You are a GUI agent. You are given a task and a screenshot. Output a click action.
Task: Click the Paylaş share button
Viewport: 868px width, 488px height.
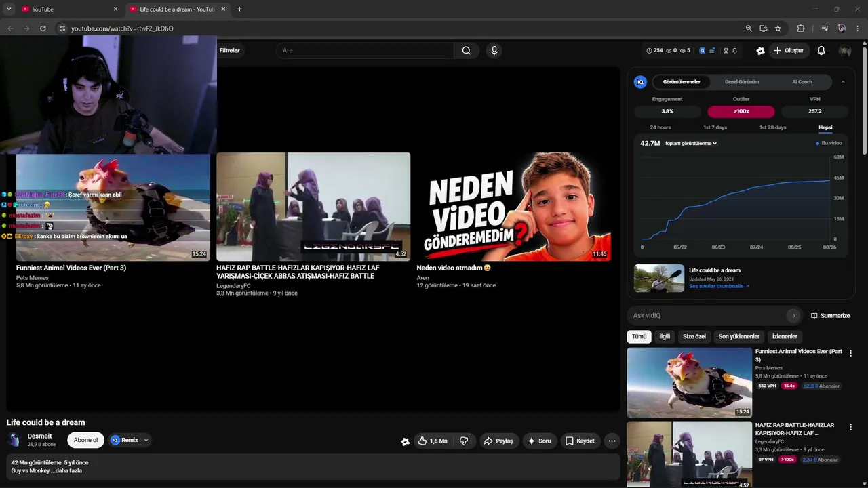[498, 441]
